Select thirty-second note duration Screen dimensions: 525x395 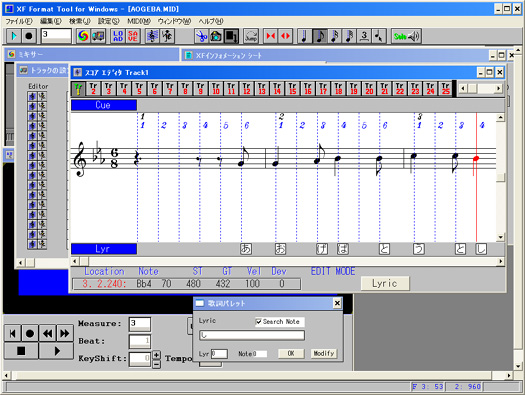[x=349, y=36]
